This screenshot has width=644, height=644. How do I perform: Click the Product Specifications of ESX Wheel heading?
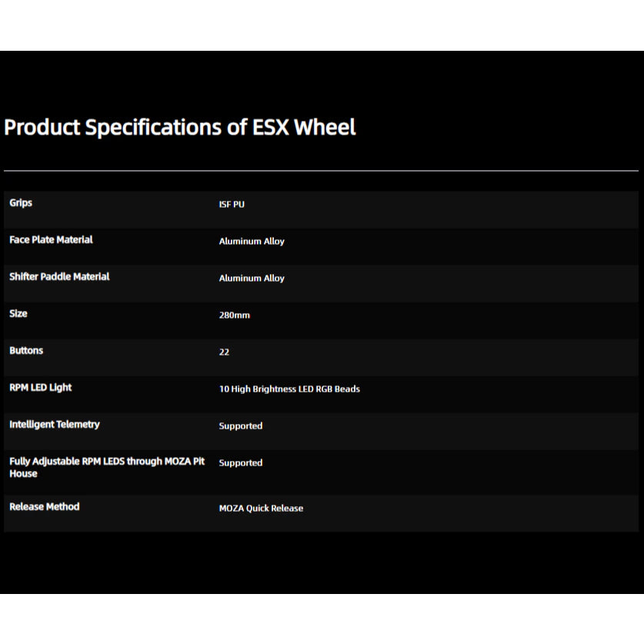tap(180, 127)
